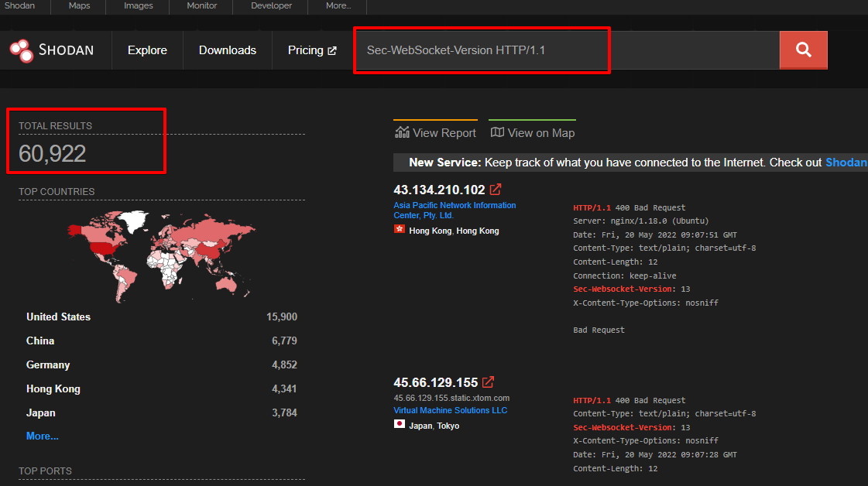This screenshot has width=868, height=486.
Task: Click the Shodan logo icon
Action: (x=22, y=50)
